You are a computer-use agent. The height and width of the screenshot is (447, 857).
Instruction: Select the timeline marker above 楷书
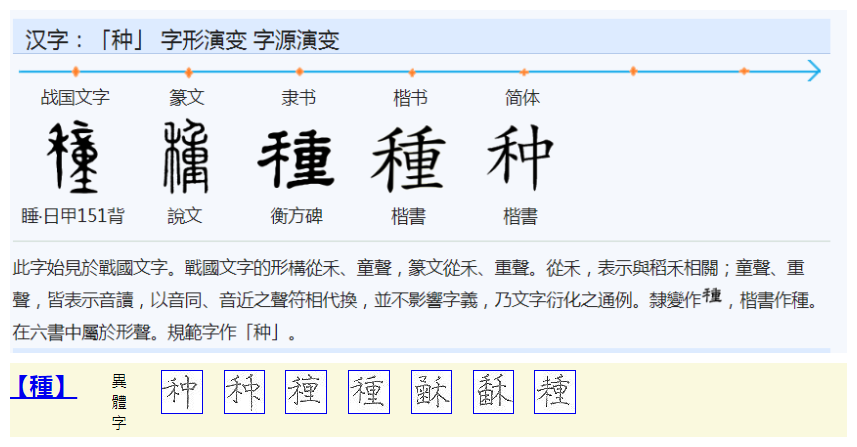pos(412,72)
